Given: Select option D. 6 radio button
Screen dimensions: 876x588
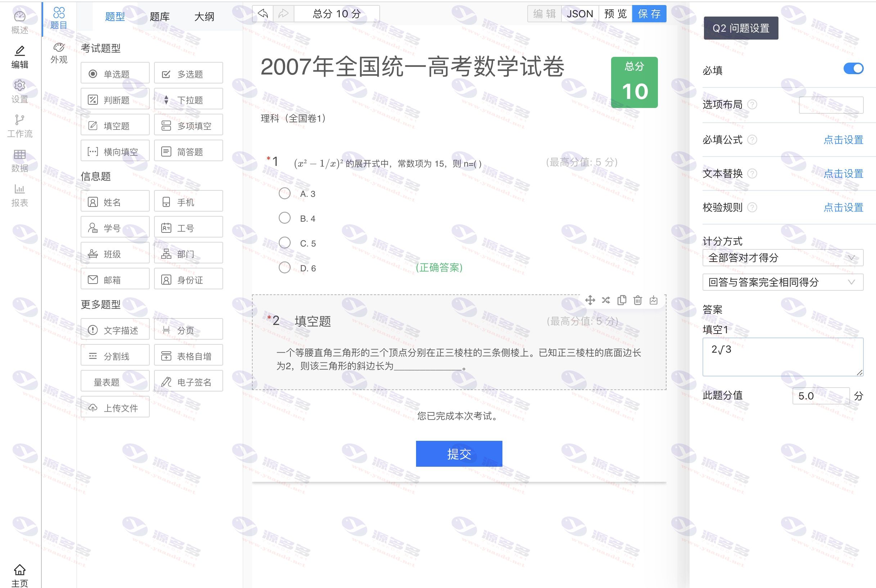Looking at the screenshot, I should 285,267.
